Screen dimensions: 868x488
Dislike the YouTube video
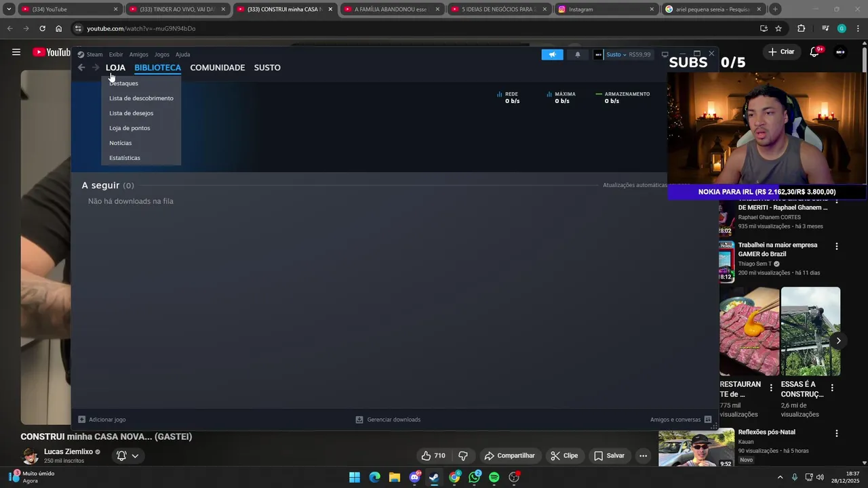tap(463, 455)
